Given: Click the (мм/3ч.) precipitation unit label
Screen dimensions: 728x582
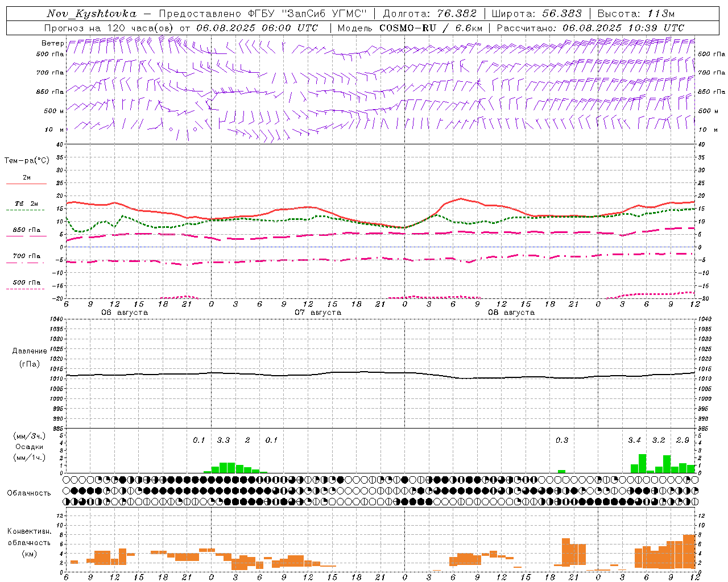Looking at the screenshot, I should pyautogui.click(x=30, y=436).
